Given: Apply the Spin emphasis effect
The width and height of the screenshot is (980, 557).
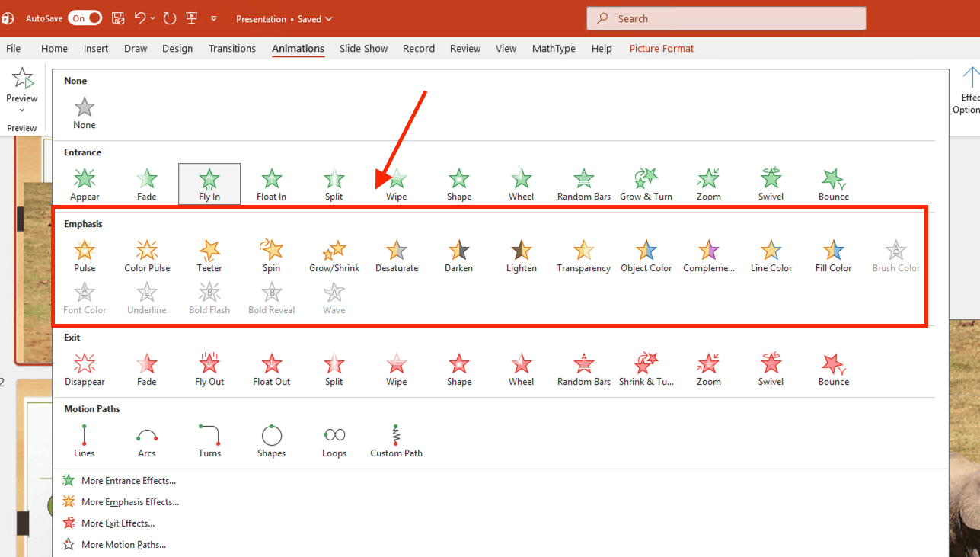Looking at the screenshot, I should [271, 255].
